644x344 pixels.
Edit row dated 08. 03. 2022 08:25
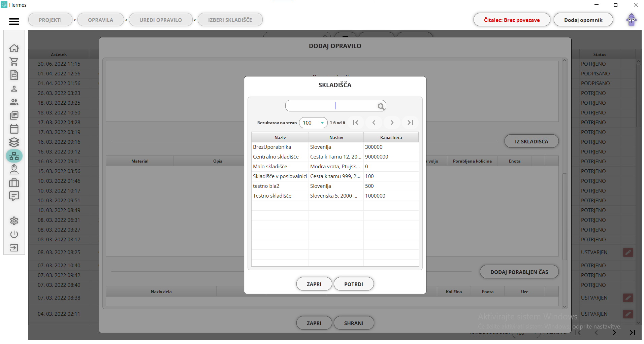click(628, 252)
